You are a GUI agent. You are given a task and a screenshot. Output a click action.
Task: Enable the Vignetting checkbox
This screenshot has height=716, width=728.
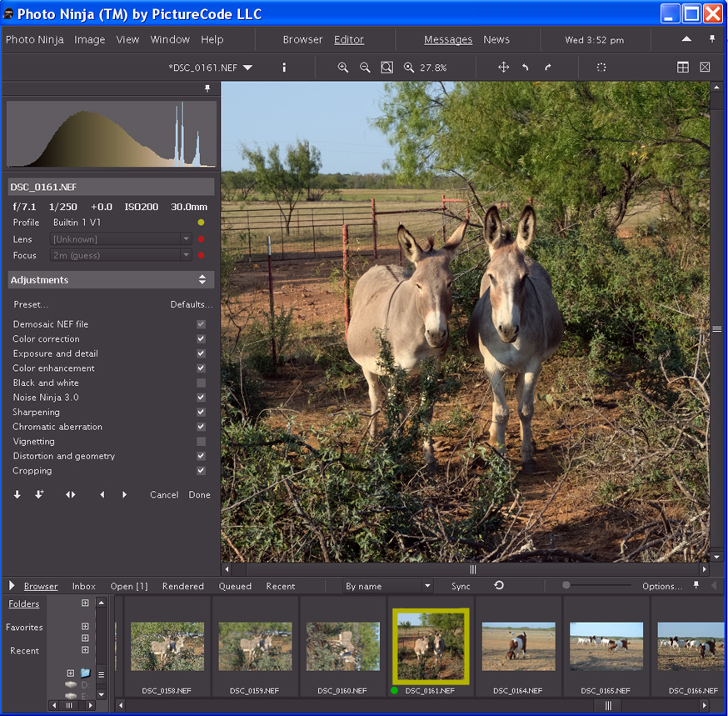coord(201,442)
